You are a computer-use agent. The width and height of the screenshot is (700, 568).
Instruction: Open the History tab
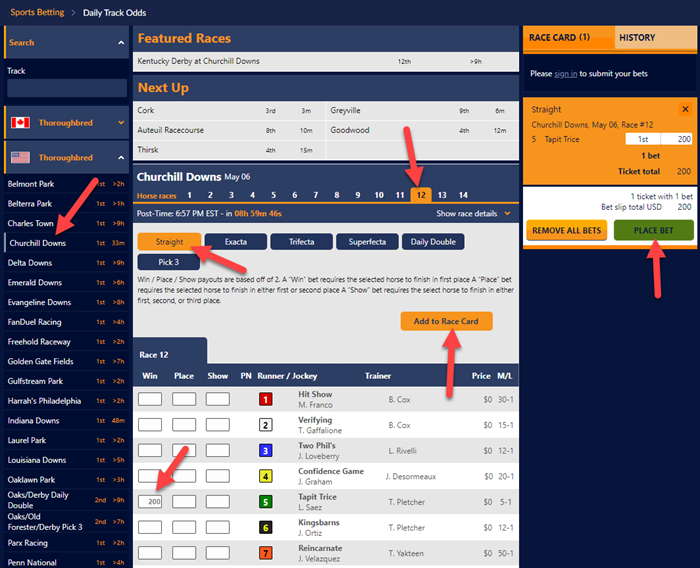[x=655, y=38]
